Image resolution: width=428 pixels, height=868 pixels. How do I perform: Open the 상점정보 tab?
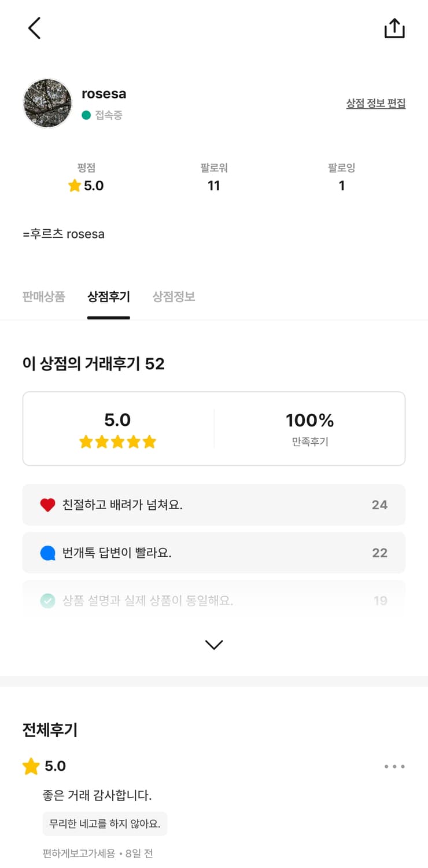174,297
